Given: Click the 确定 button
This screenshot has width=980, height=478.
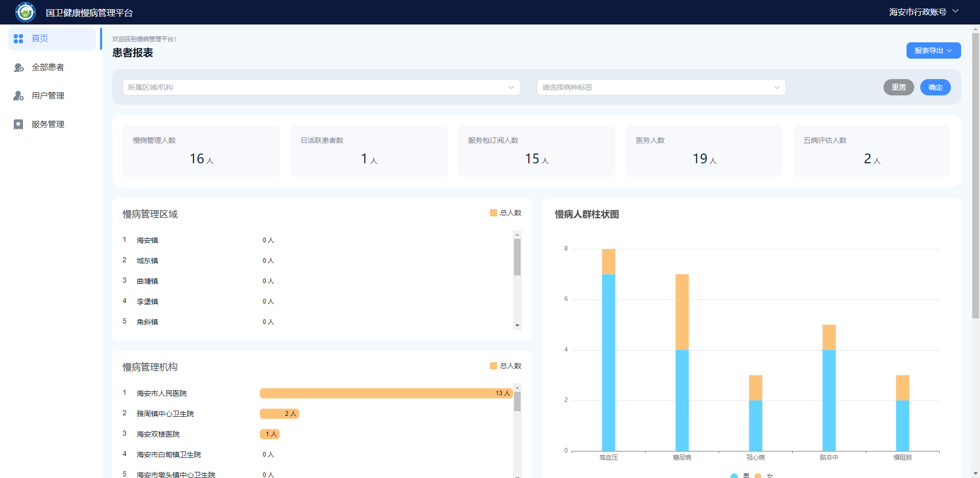Looking at the screenshot, I should click(936, 87).
